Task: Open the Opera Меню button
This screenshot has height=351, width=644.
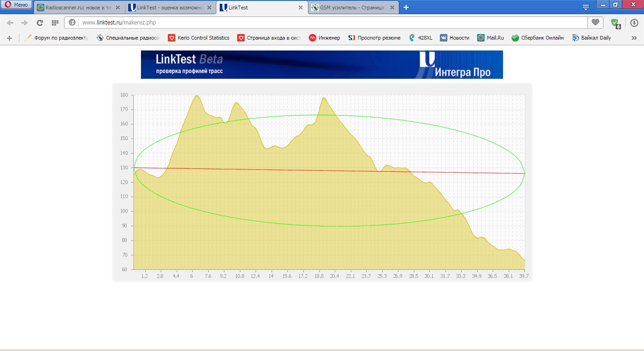Action: (x=17, y=5)
